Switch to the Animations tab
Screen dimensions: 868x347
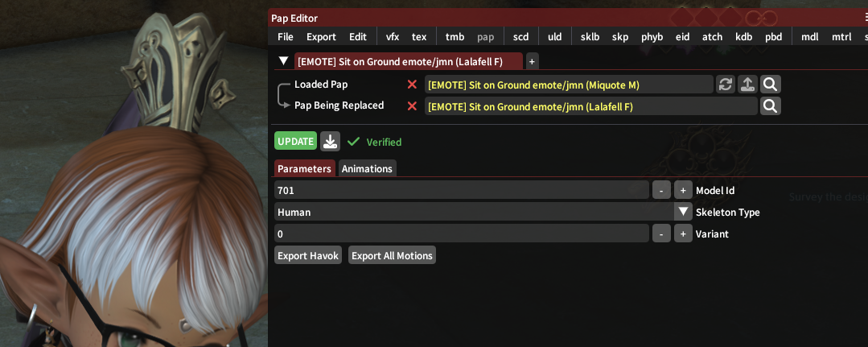click(367, 168)
